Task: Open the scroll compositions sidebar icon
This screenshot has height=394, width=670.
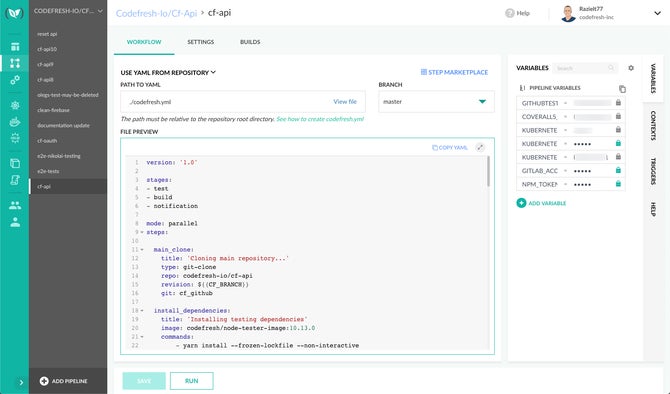Action: 15,180
